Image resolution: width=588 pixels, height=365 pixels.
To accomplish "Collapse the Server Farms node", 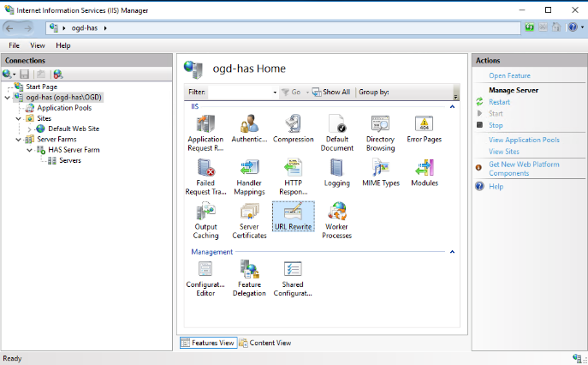I will 18,140.
